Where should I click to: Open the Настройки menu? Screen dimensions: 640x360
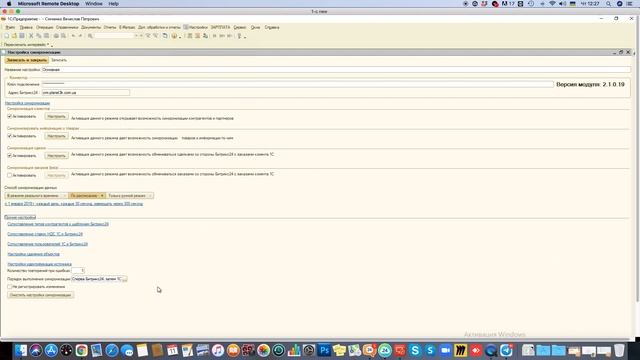[196, 27]
